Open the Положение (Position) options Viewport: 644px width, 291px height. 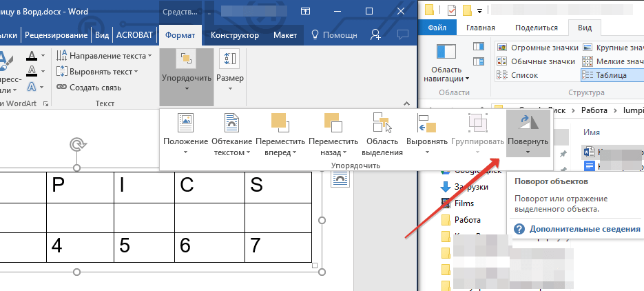click(x=185, y=134)
